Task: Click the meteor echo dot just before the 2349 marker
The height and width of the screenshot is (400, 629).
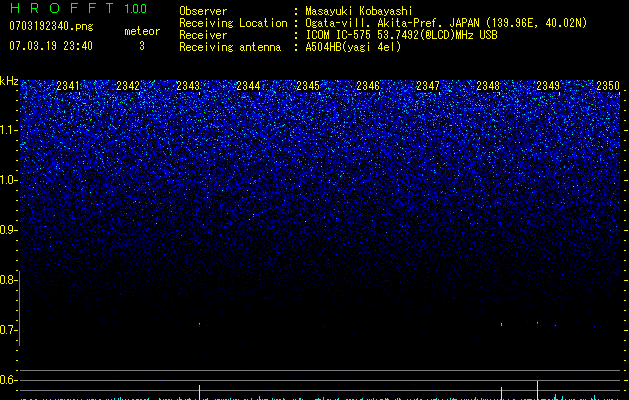Action: [538, 323]
